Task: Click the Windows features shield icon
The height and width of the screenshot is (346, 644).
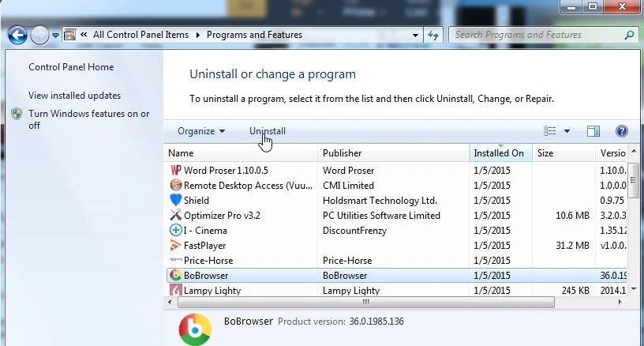Action: pyautogui.click(x=17, y=114)
